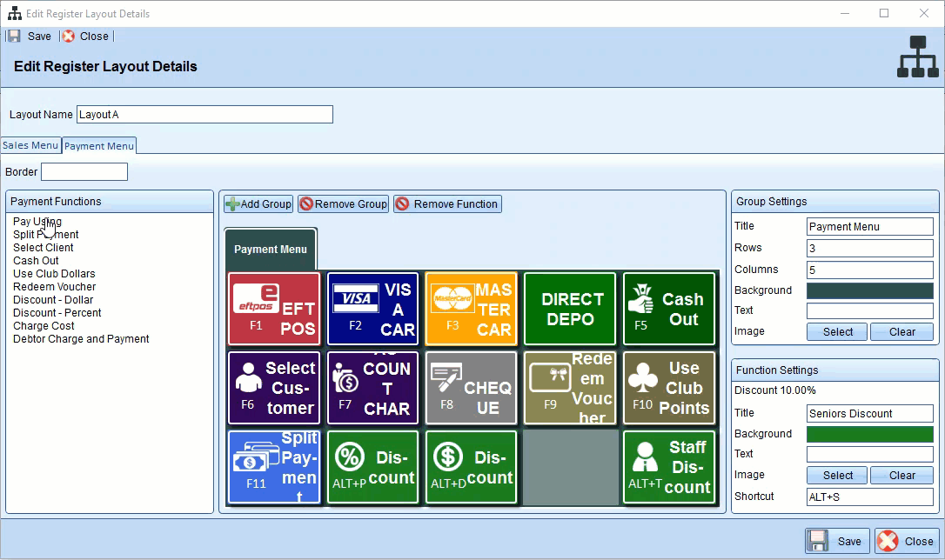
Task: Click Clear image in Function Settings
Action: point(901,475)
